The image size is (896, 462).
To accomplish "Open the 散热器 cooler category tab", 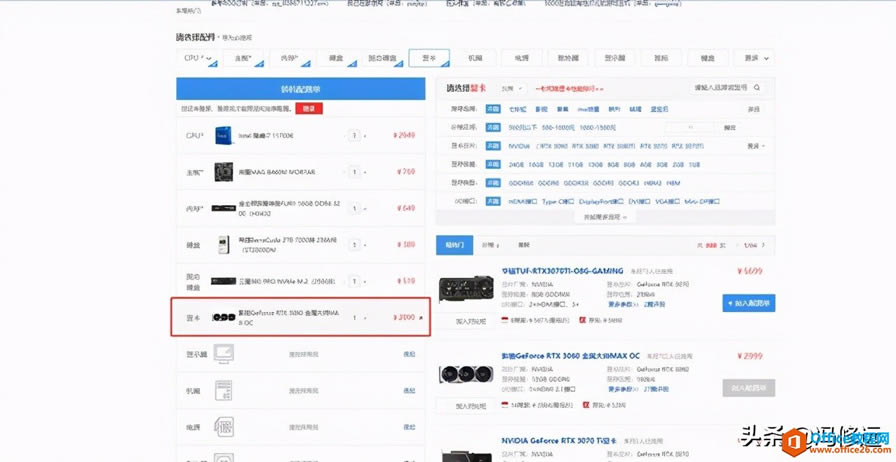I will [x=568, y=58].
